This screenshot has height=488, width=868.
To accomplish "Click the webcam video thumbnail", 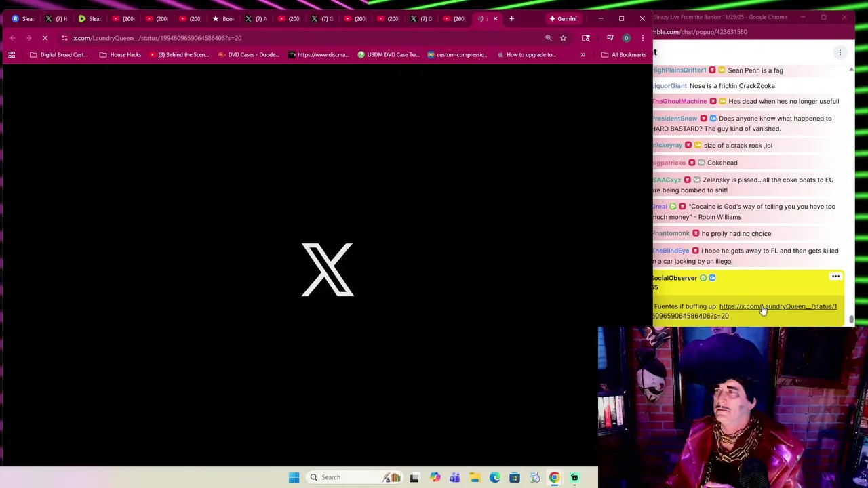I will pos(733,407).
